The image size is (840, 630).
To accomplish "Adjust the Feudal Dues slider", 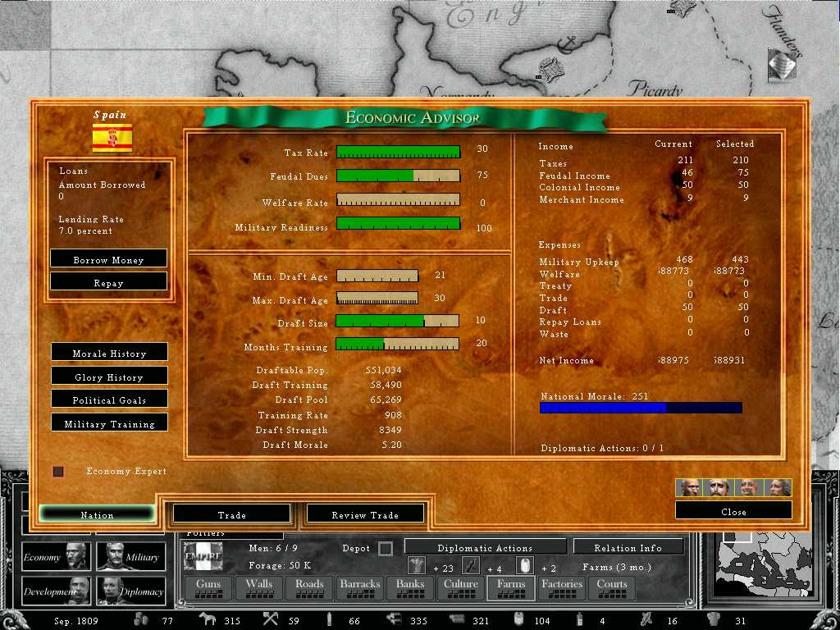I will (398, 176).
